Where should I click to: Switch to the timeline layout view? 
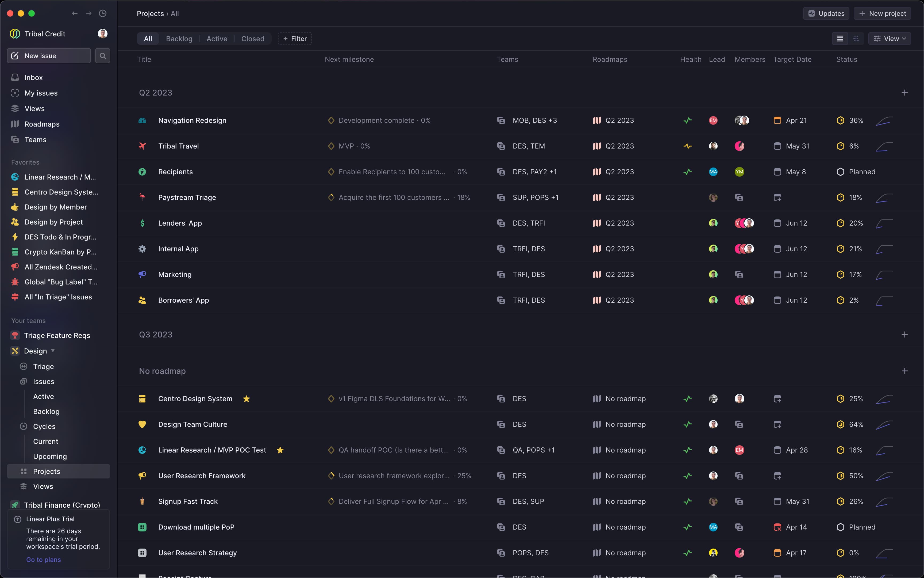coord(856,39)
